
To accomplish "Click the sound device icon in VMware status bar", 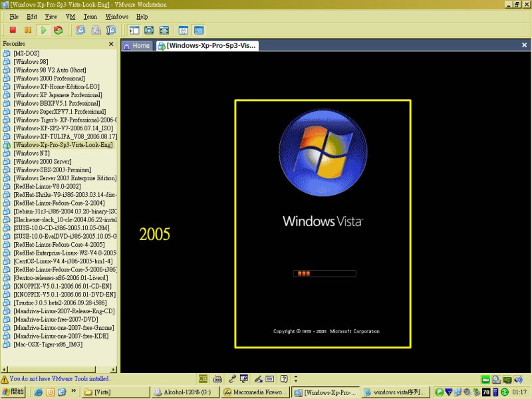I will point(519,379).
